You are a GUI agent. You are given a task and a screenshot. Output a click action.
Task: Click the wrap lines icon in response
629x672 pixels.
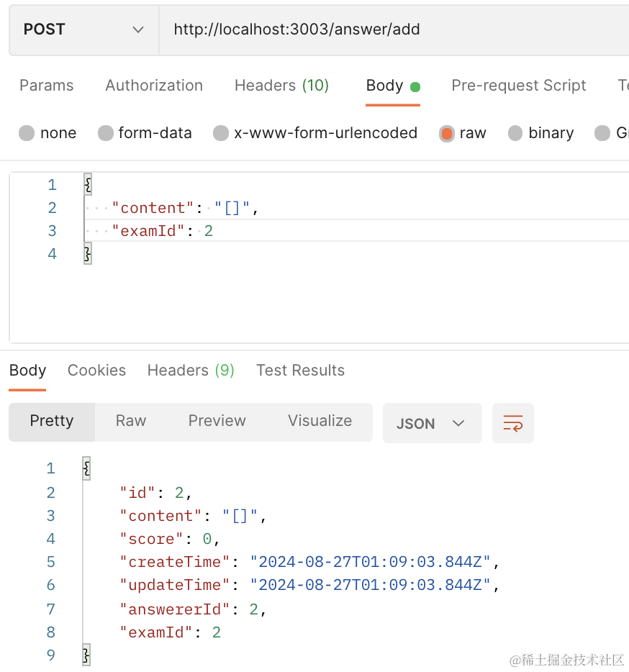(512, 423)
